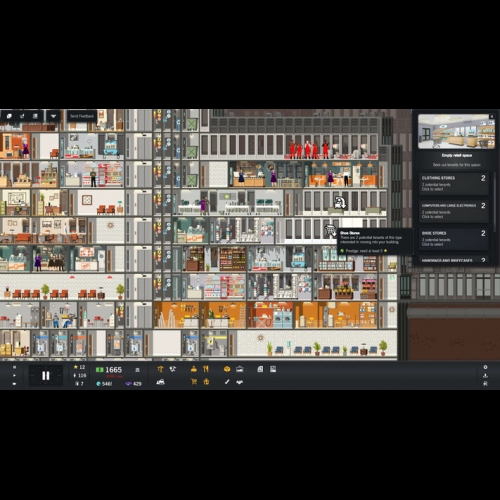The width and height of the screenshot is (500, 500).
Task: Open the floor construction crane tool
Action: click(160, 369)
